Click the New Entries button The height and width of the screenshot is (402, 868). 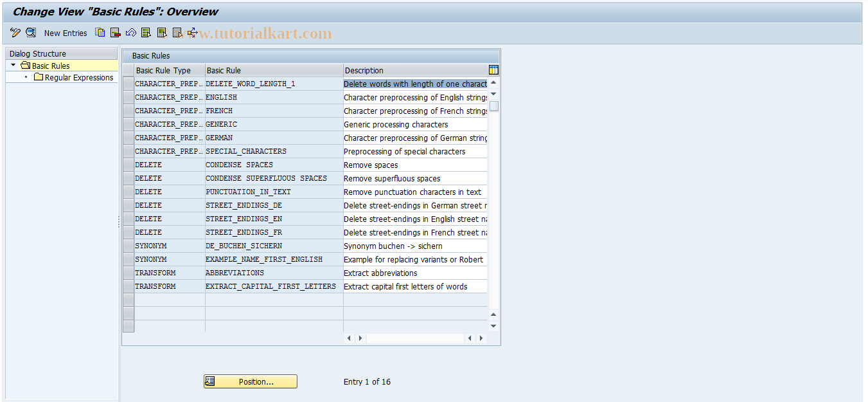click(66, 33)
